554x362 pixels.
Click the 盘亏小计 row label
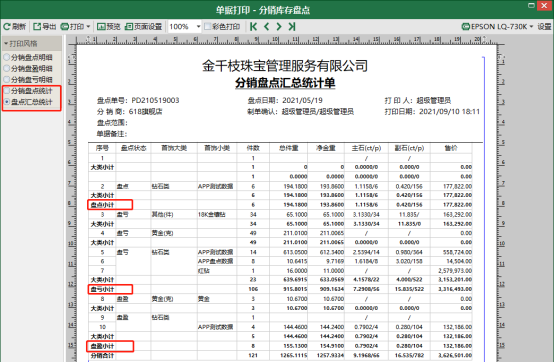click(102, 289)
